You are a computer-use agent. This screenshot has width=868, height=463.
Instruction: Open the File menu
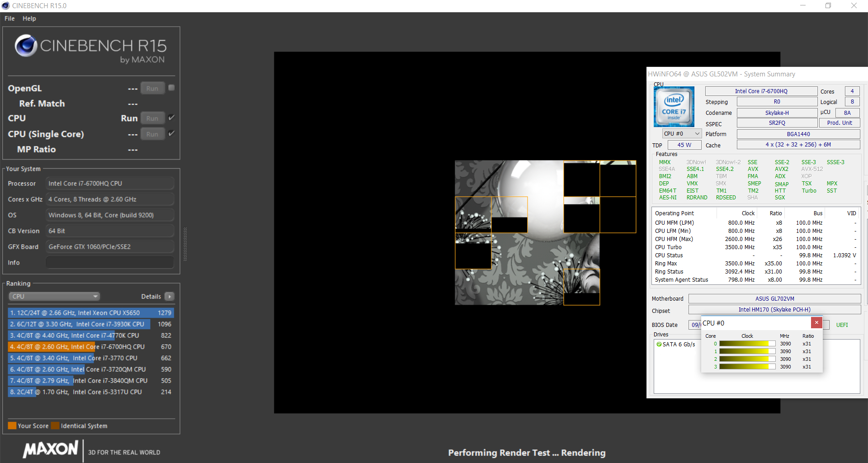9,19
